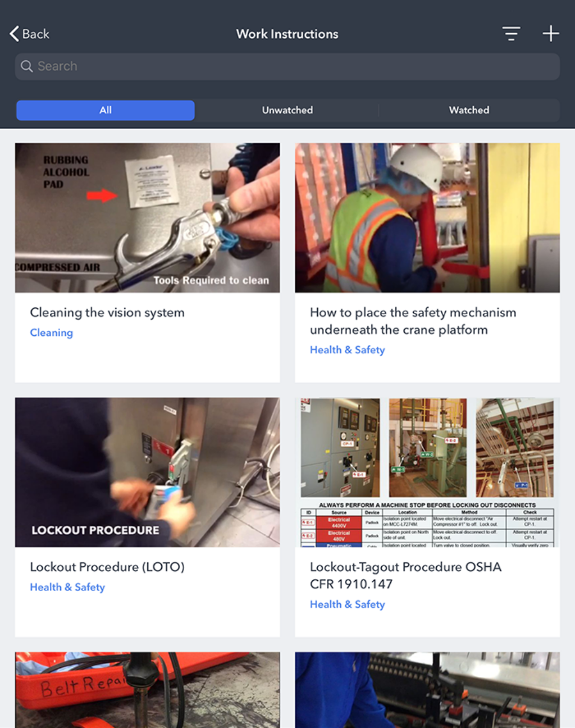The width and height of the screenshot is (575, 728).
Task: Tap the Cleaning the vision system thumbnail
Action: point(147,218)
